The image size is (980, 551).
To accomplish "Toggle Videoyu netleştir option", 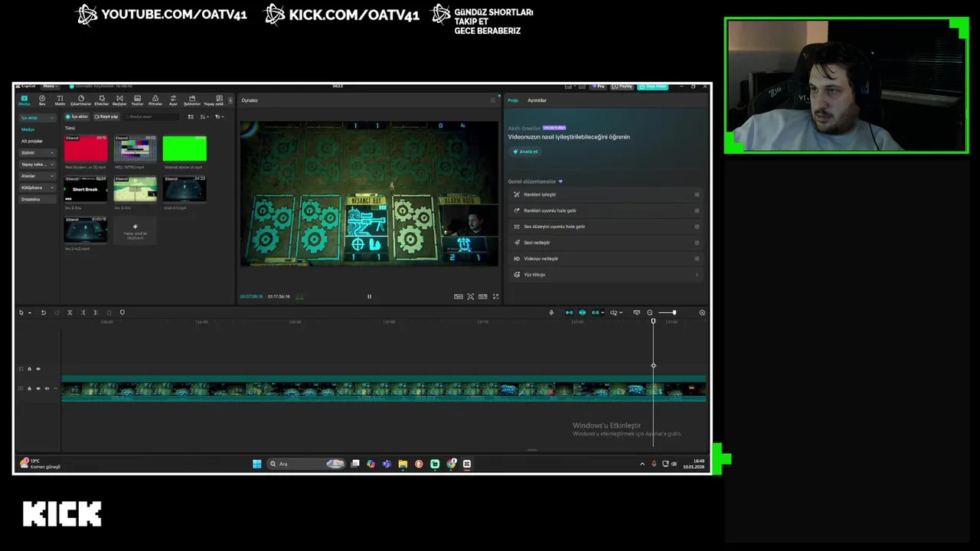I will tap(697, 259).
